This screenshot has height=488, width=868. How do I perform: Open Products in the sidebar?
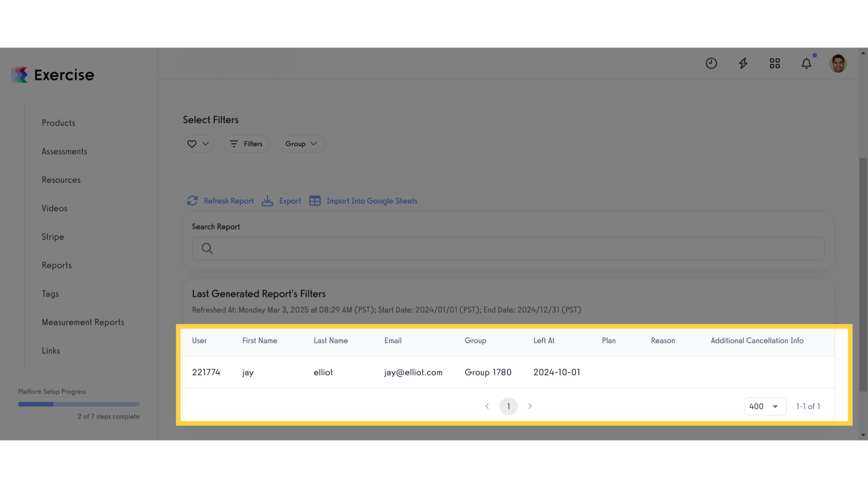(58, 123)
